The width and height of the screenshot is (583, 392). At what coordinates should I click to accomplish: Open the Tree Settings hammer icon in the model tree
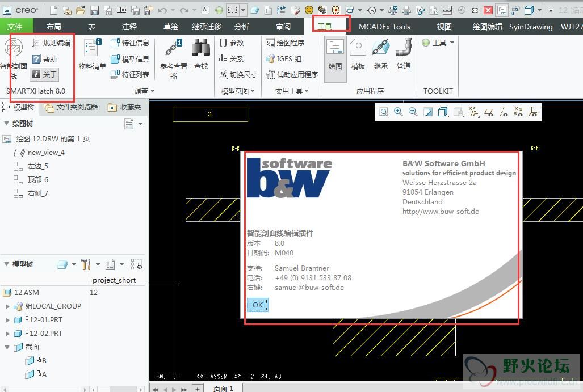coord(86,264)
